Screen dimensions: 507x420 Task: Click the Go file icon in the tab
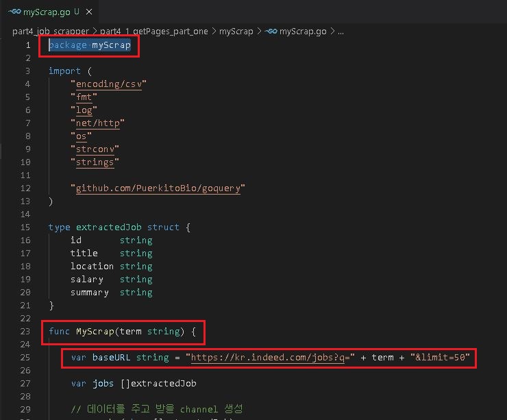(x=15, y=12)
